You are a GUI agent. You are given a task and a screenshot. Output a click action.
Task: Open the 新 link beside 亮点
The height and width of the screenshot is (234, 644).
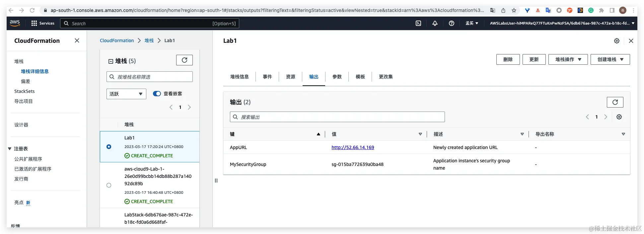[x=28, y=203]
